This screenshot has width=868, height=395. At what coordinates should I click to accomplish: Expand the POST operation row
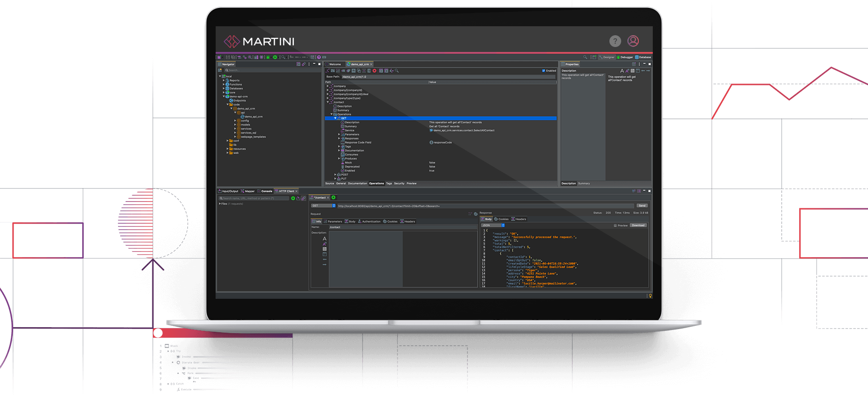335,174
